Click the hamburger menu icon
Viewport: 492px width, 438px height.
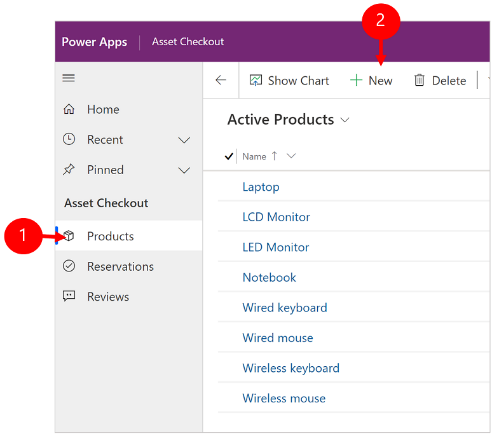click(x=68, y=78)
